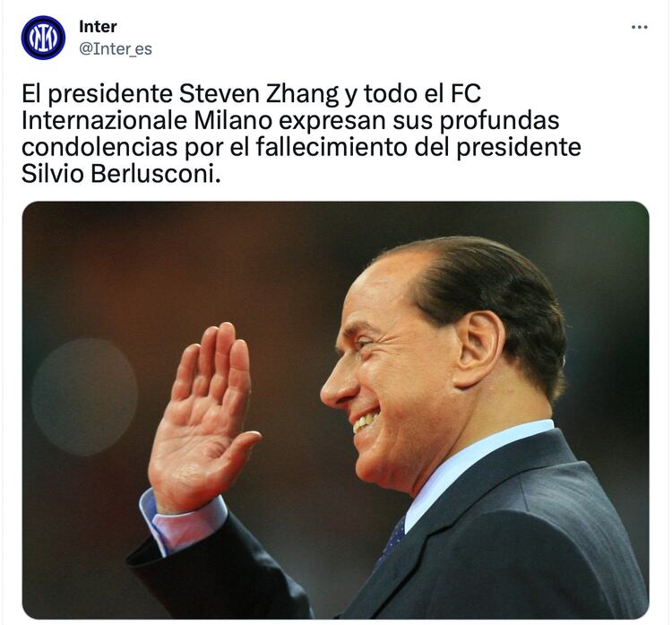Image resolution: width=672 pixels, height=625 pixels.
Task: Click the words "El presidente" starting the tweet
Action: [98, 93]
